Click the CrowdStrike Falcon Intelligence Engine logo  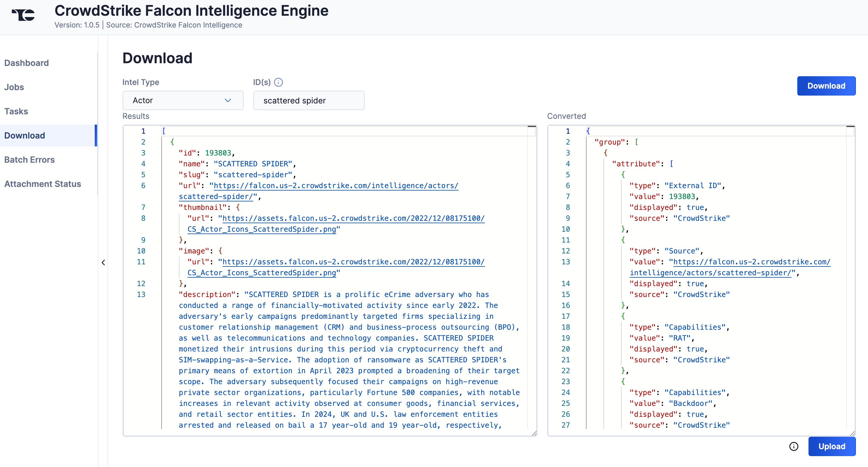click(24, 15)
